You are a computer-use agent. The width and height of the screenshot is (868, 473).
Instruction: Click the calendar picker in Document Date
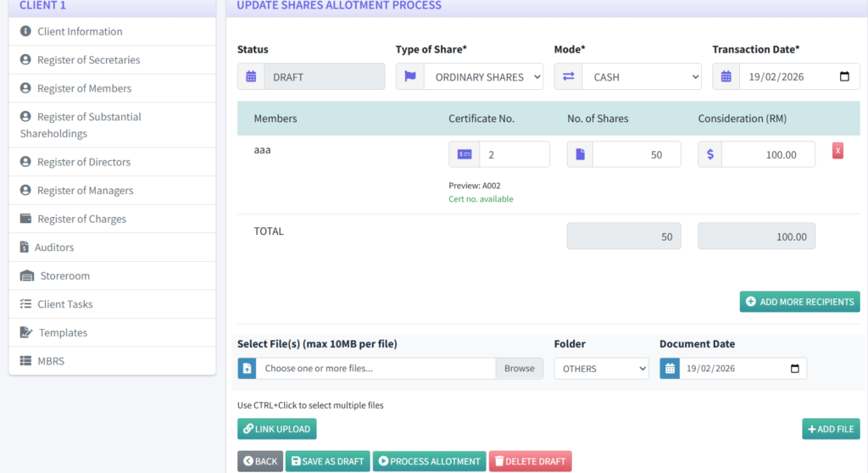(794, 369)
